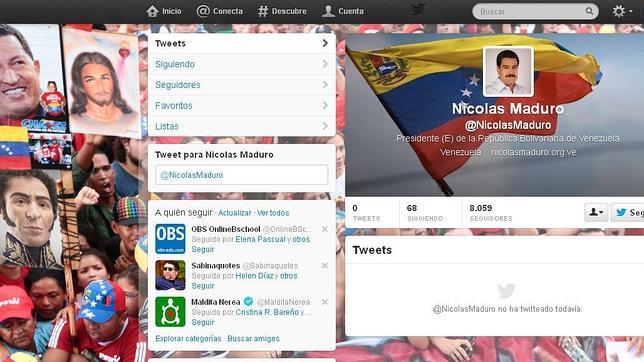Dismiss the Sabinaquotes suggestion

click(x=325, y=265)
